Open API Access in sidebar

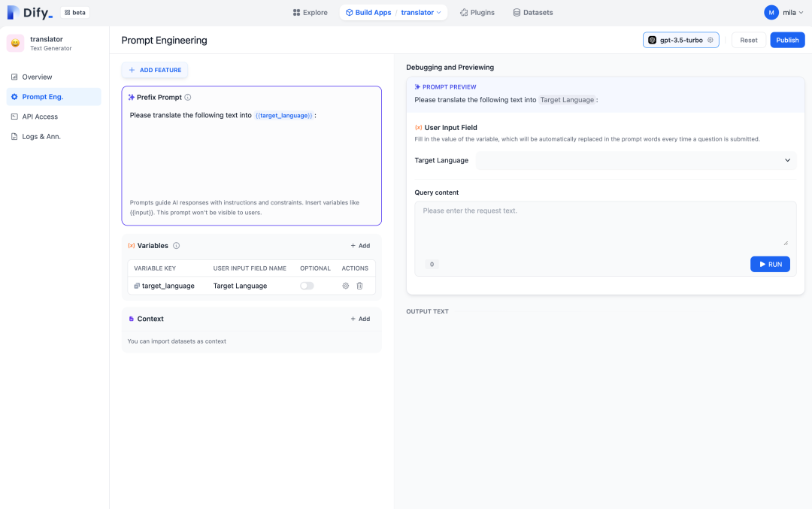40,117
